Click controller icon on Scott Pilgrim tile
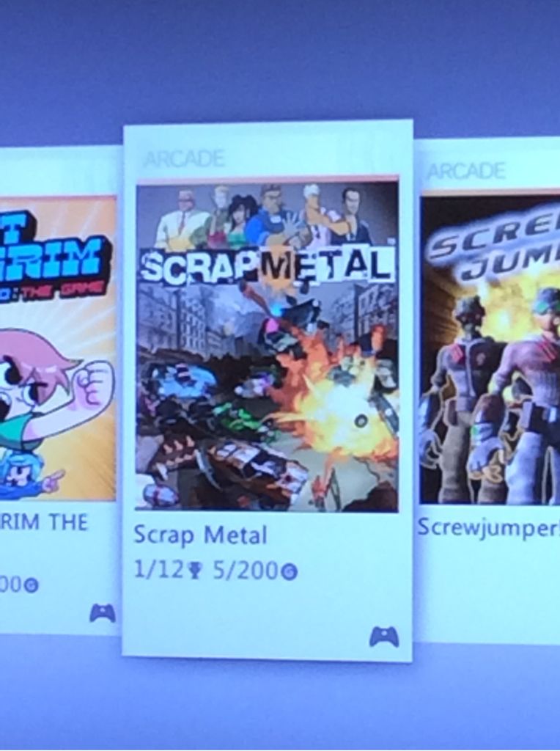Viewport: 560px width, 751px height. [x=103, y=614]
